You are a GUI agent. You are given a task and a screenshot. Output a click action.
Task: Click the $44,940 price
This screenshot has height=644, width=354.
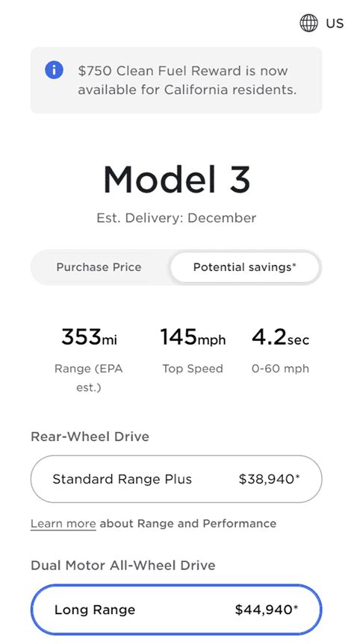pos(267,610)
